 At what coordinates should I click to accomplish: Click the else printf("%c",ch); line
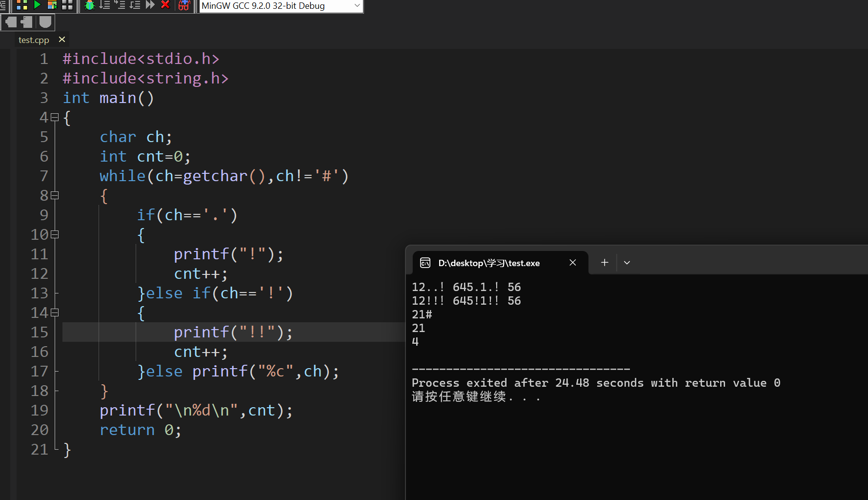tap(238, 371)
